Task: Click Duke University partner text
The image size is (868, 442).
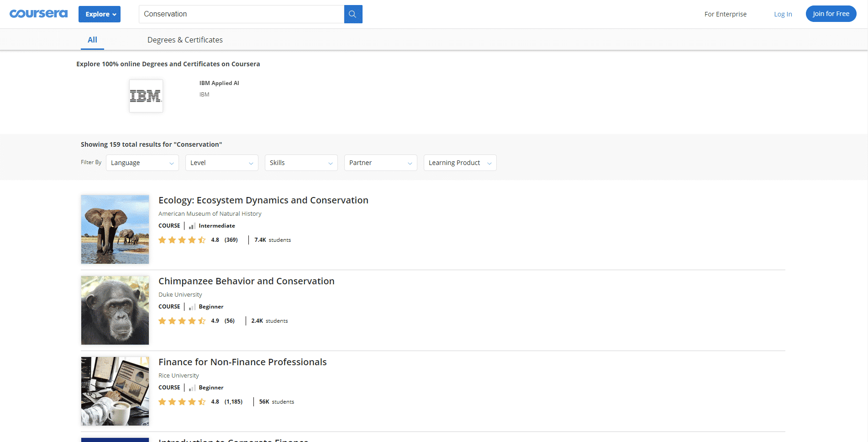Action: point(180,294)
